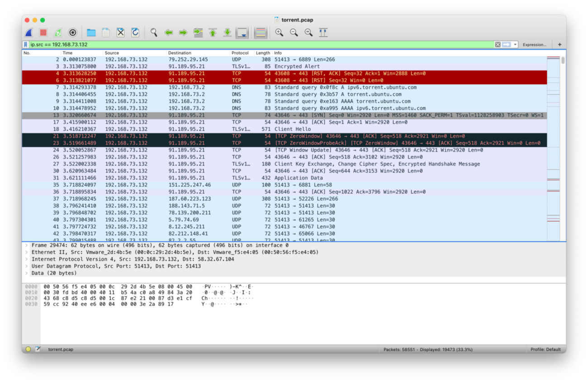Open capture options gear icon

(x=72, y=33)
